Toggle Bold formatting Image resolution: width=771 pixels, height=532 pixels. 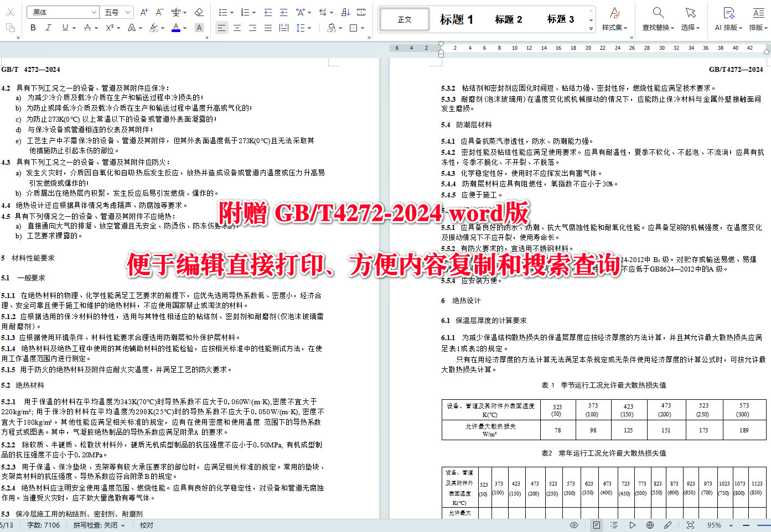tap(33, 28)
